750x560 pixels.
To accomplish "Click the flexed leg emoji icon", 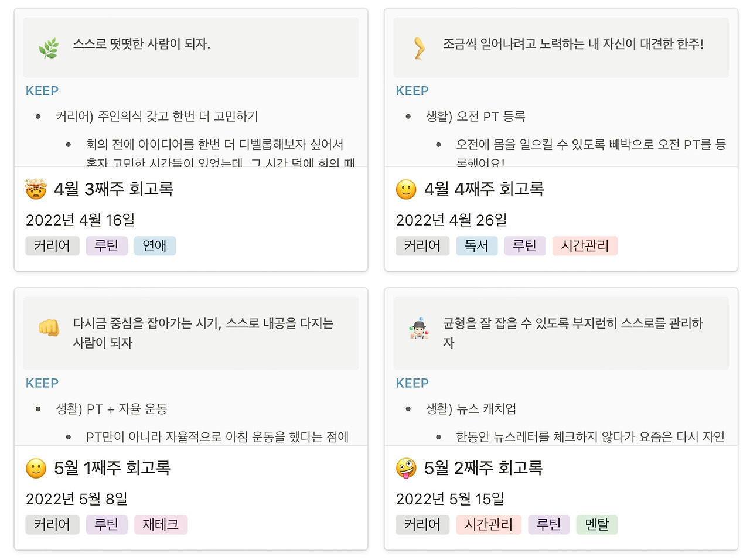I will 419,48.
